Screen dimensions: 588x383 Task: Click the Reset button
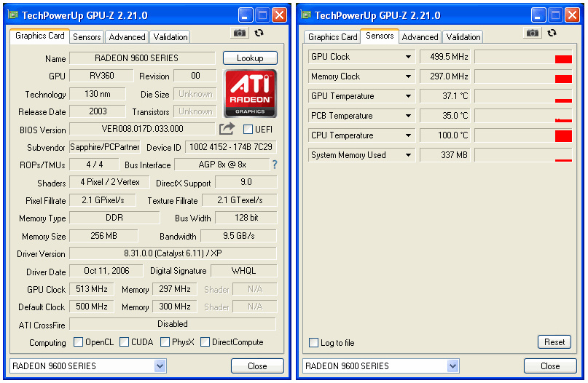[554, 341]
